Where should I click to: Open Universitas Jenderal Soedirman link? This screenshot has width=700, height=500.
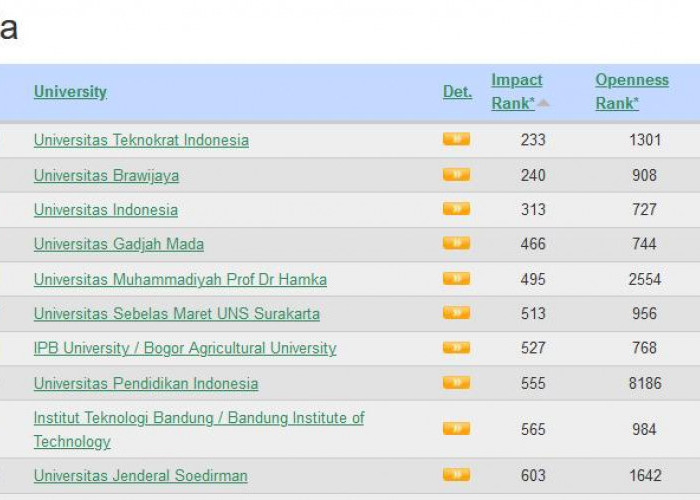[141, 475]
